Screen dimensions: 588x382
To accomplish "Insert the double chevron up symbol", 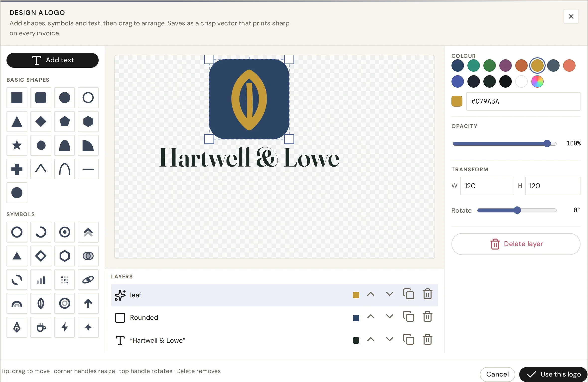I will tap(88, 232).
